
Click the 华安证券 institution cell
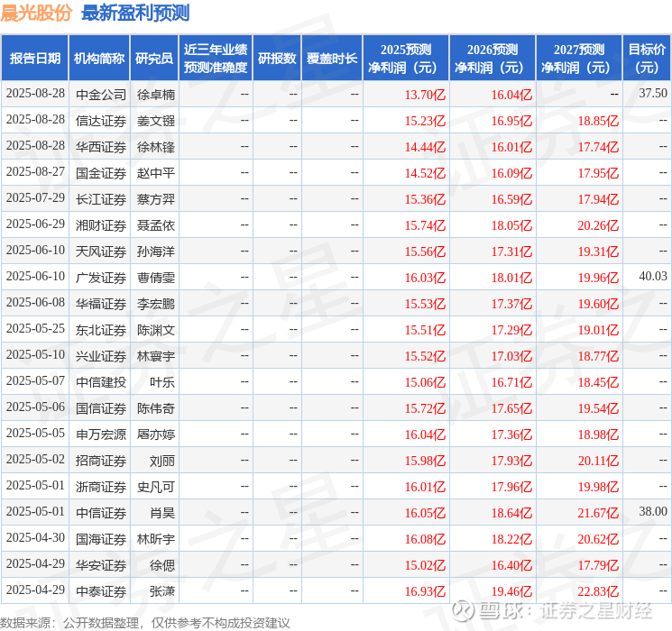click(101, 565)
